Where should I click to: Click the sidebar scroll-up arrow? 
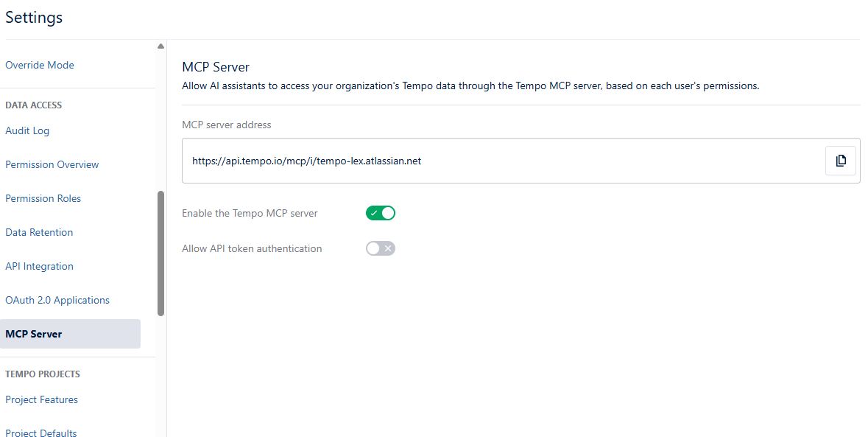tap(160, 46)
